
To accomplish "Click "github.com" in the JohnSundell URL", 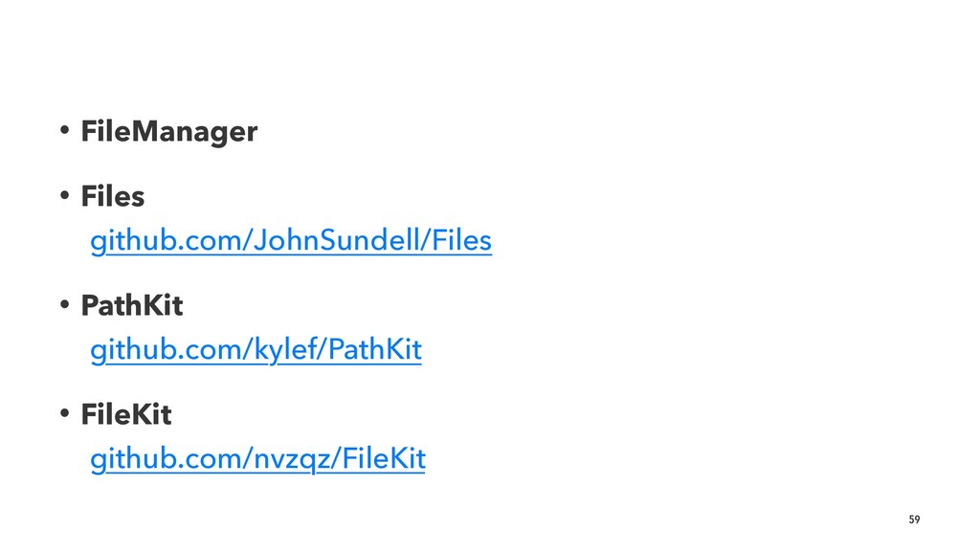I will [x=167, y=240].
